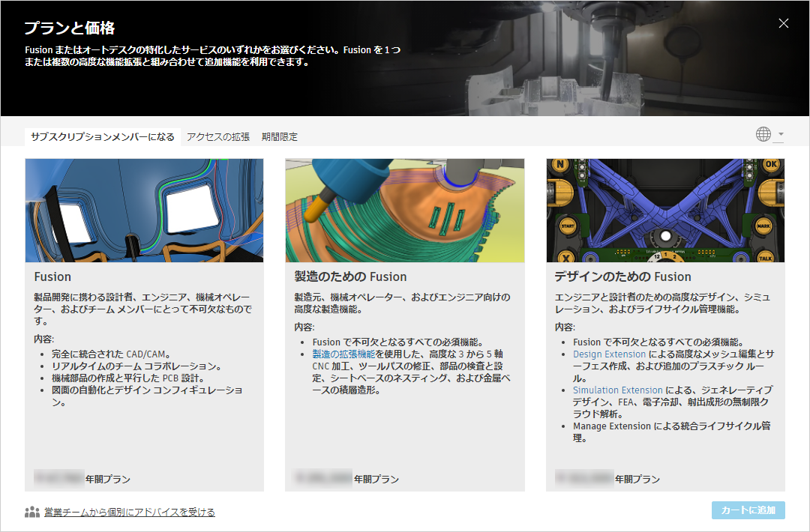Click the プランと価格 heading

(70, 28)
